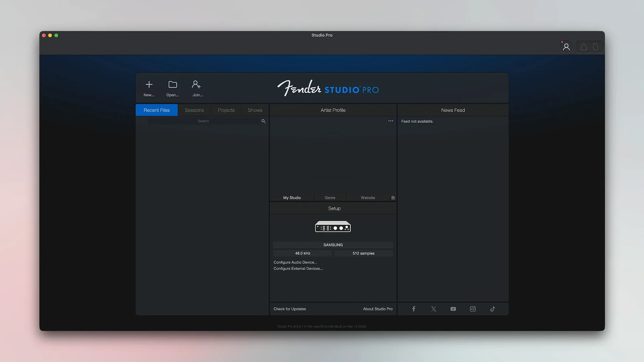Open the user account icon
The image size is (644, 362).
pyautogui.click(x=566, y=47)
